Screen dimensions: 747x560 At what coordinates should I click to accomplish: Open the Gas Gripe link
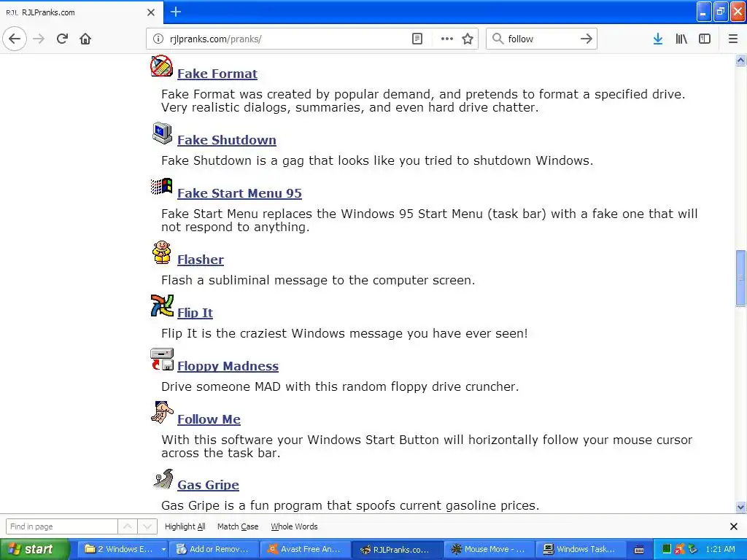coord(208,485)
